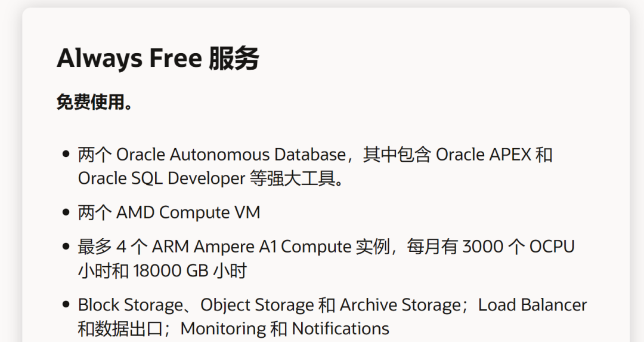
Task: Click the "Load Balancer" text
Action: click(x=532, y=305)
